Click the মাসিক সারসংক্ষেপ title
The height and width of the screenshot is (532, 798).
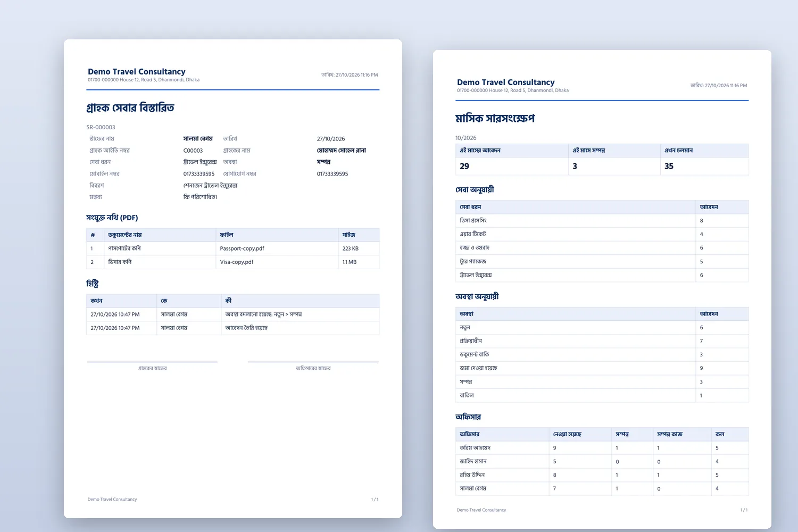495,118
